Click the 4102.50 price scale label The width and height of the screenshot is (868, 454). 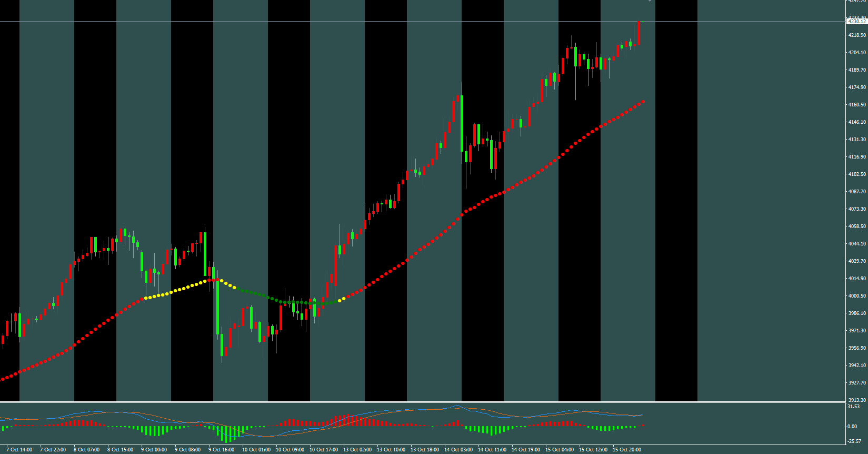856,174
